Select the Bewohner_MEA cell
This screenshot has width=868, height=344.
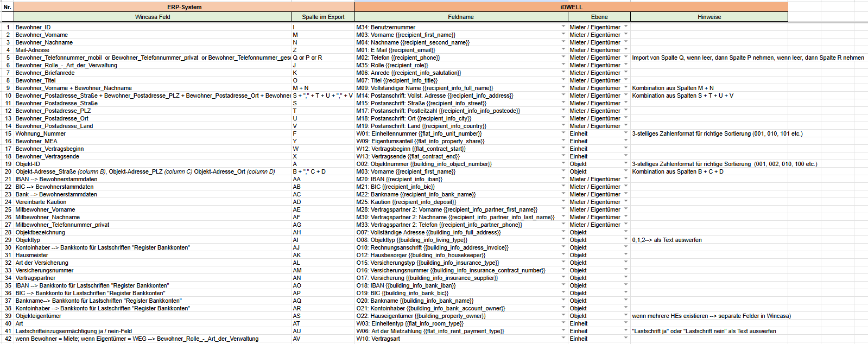point(153,141)
